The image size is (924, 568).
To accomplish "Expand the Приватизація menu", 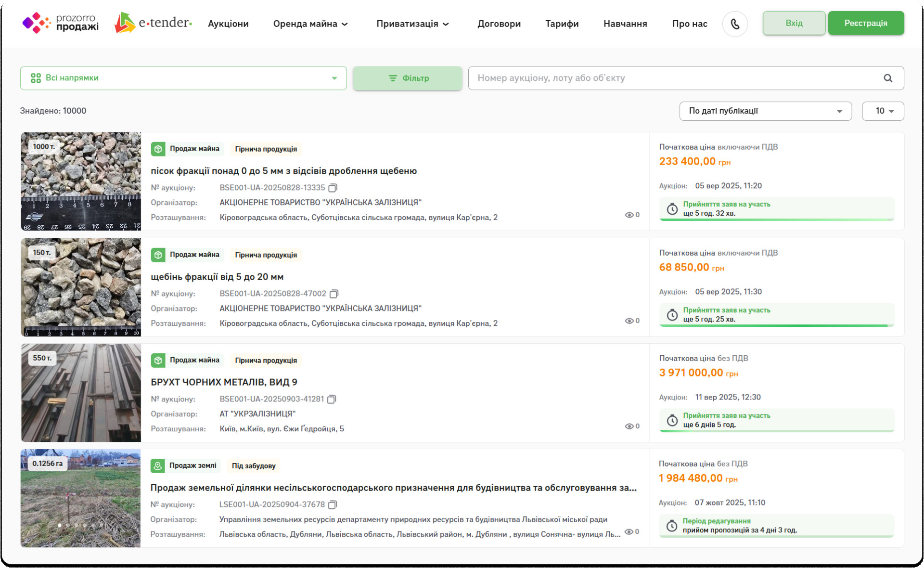I will coord(412,24).
